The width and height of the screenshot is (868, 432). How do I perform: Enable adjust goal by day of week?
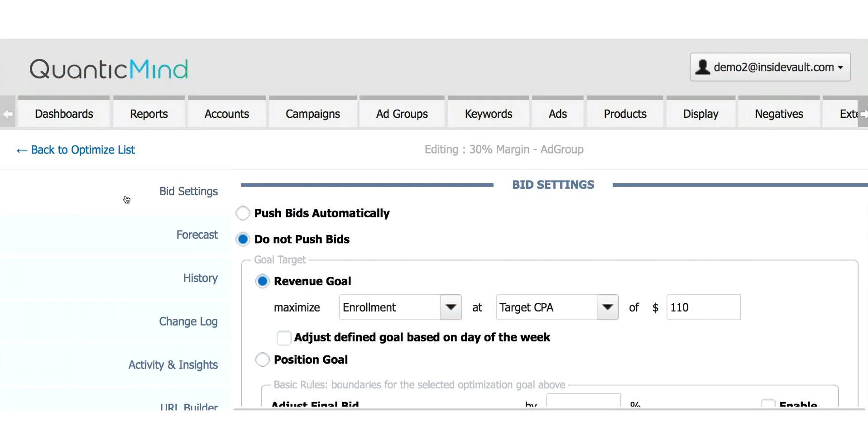pos(284,338)
